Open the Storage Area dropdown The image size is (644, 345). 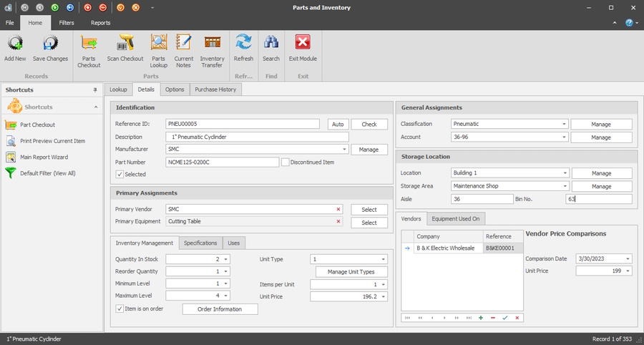point(565,186)
